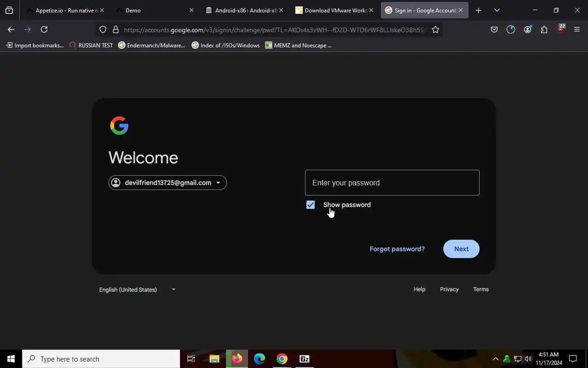Open the Firefox View icon

pyautogui.click(x=9, y=10)
